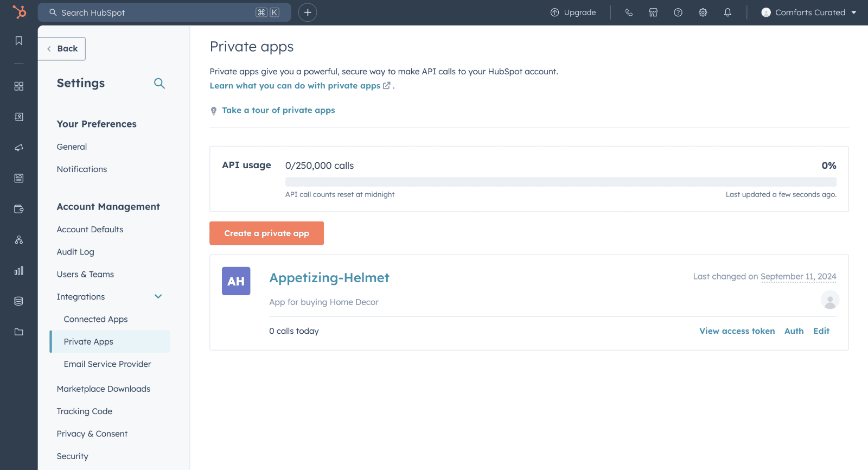Click the API usage progress bar

561,182
